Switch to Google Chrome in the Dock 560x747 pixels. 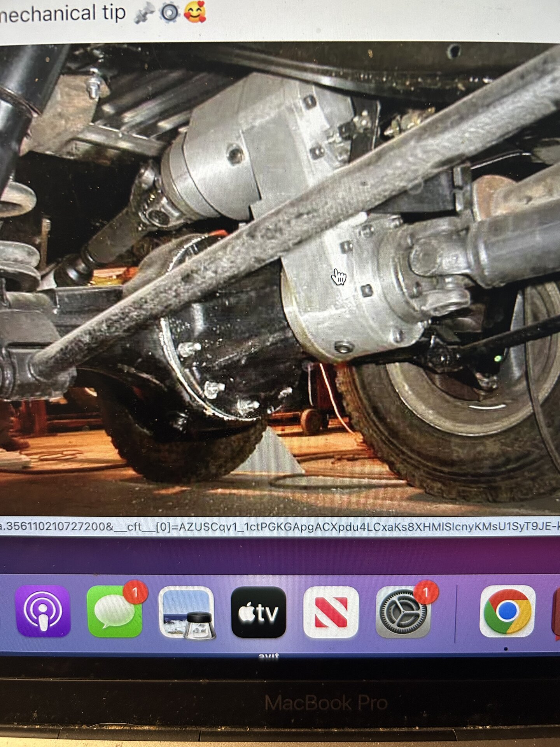click(507, 611)
